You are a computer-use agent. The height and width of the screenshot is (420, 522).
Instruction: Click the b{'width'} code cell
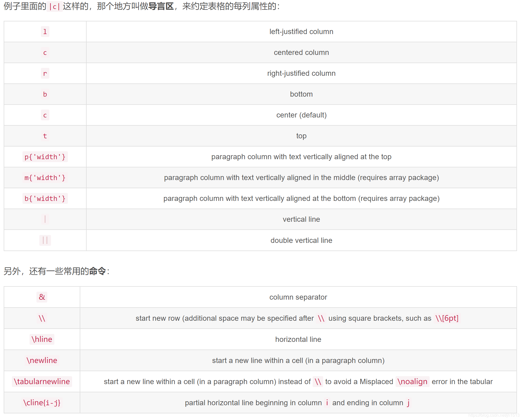(x=45, y=199)
